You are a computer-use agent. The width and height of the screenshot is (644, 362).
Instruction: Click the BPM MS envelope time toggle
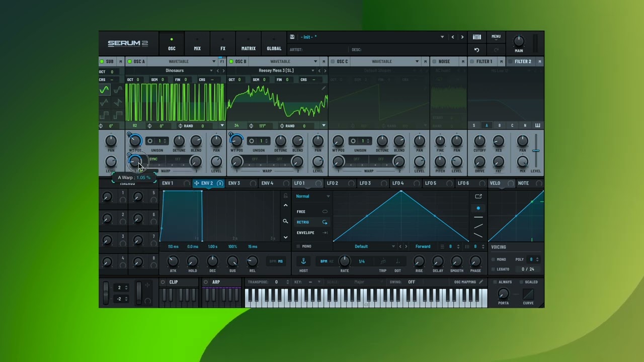click(x=277, y=261)
